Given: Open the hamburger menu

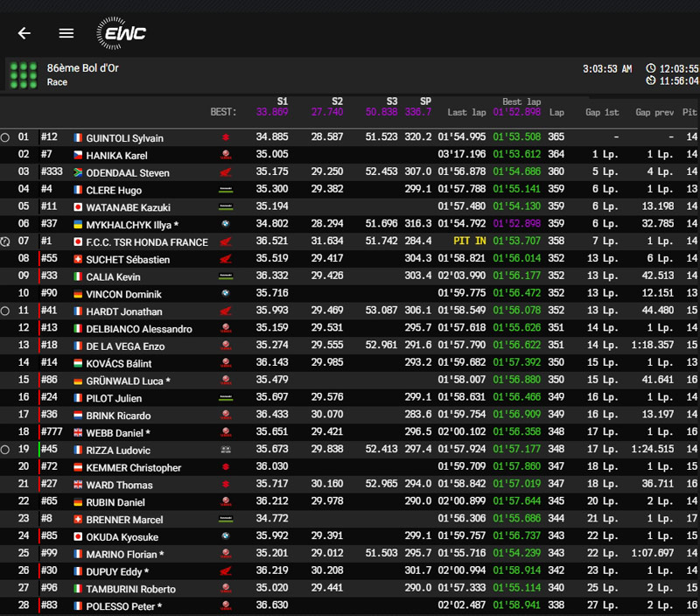Looking at the screenshot, I should tap(66, 33).
